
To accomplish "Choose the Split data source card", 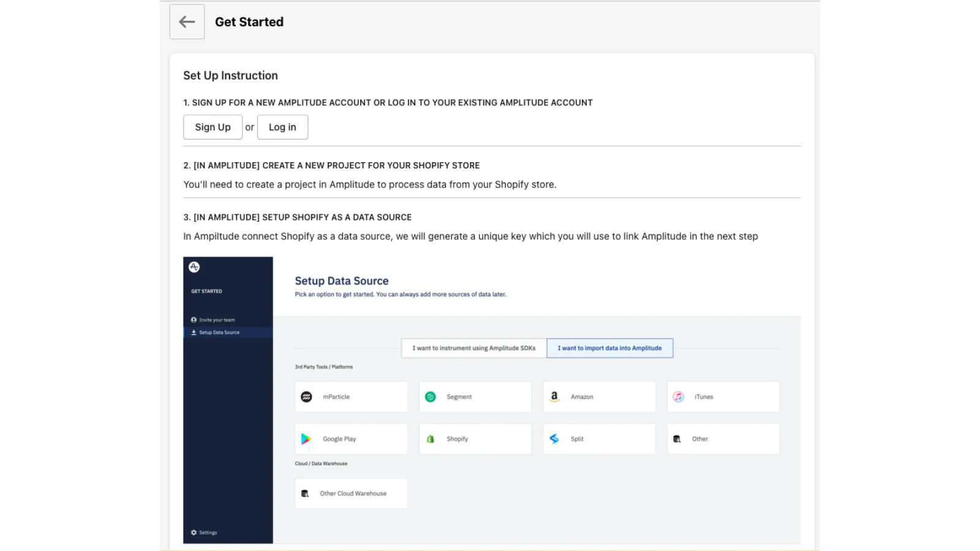I will (599, 439).
